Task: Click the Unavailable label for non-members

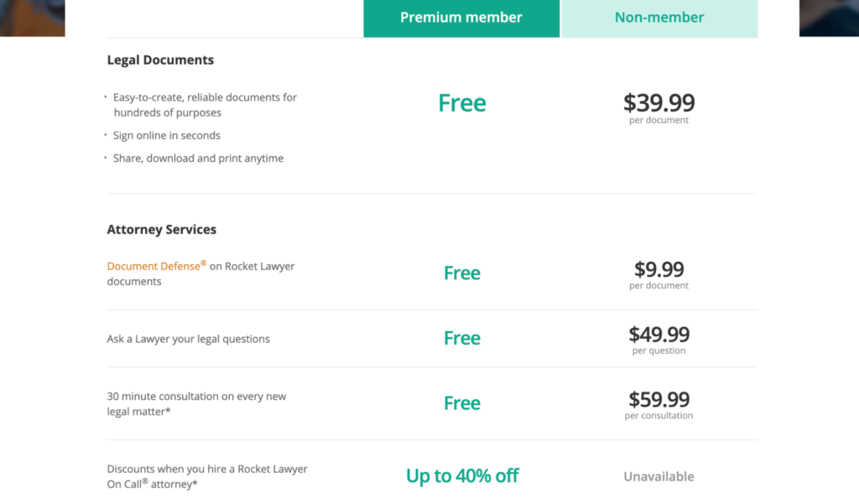Action: (659, 476)
